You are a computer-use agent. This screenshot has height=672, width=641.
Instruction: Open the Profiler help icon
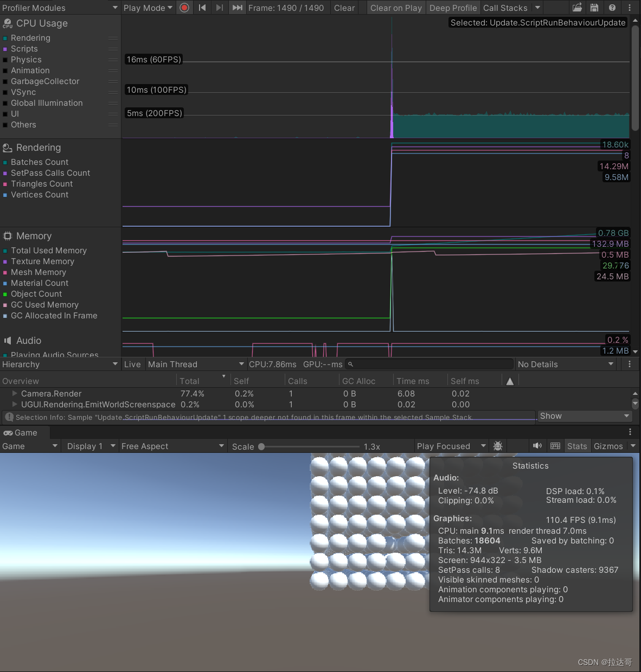[x=612, y=8]
